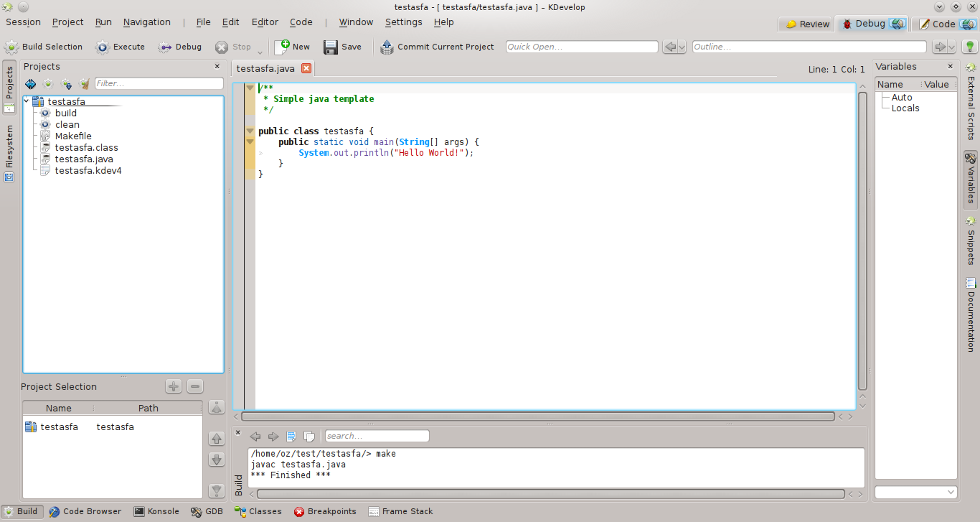Toggle the Projects side tab

9,88
